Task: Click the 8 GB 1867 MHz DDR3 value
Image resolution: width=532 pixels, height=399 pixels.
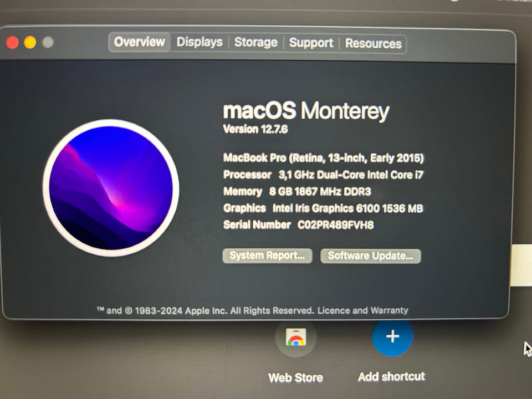Action: tap(320, 192)
